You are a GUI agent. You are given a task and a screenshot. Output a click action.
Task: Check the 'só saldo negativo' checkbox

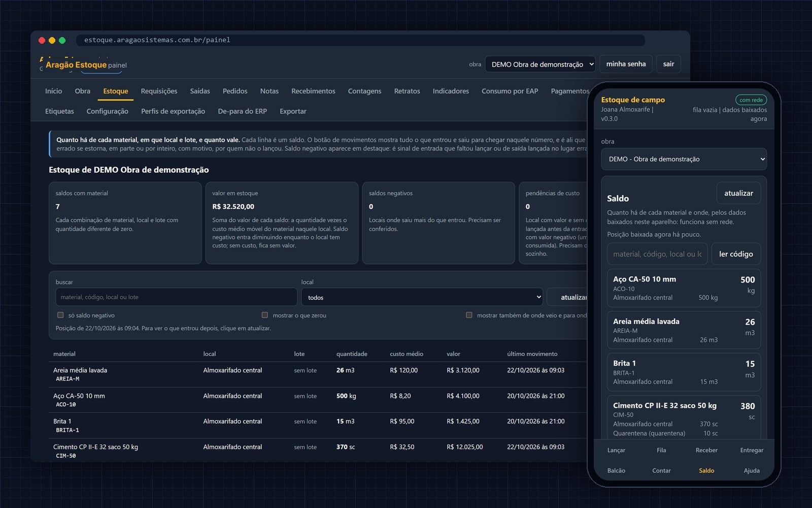pos(60,315)
